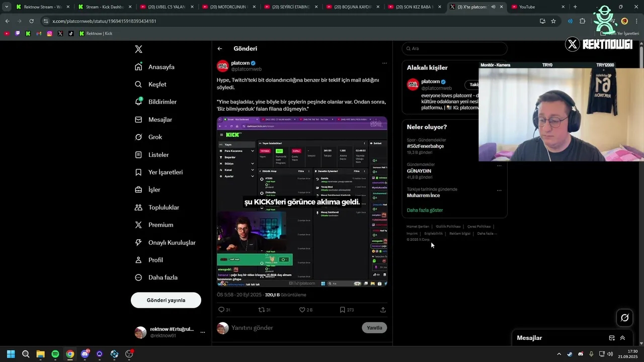Open GÜNAYDIN trending topic

click(x=419, y=171)
